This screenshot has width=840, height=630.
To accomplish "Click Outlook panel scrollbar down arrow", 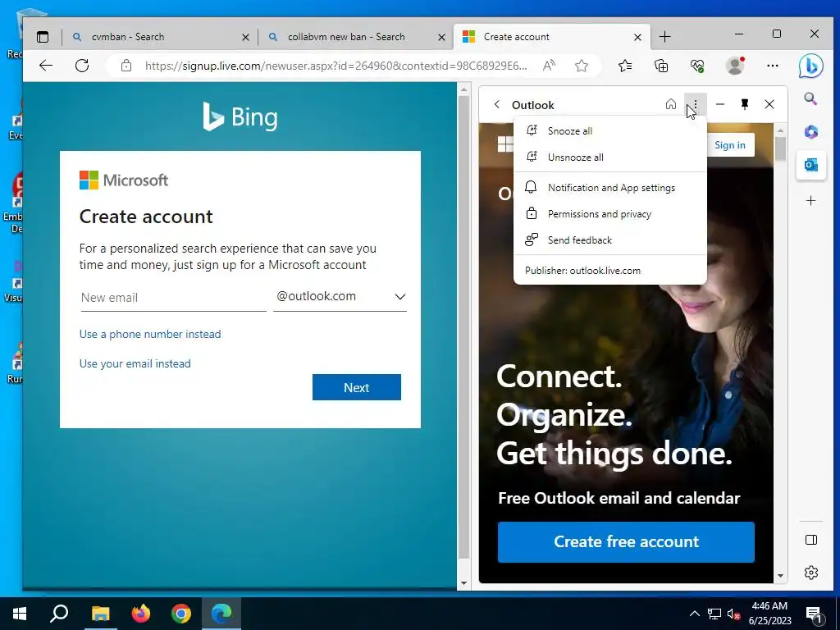I will tap(781, 576).
